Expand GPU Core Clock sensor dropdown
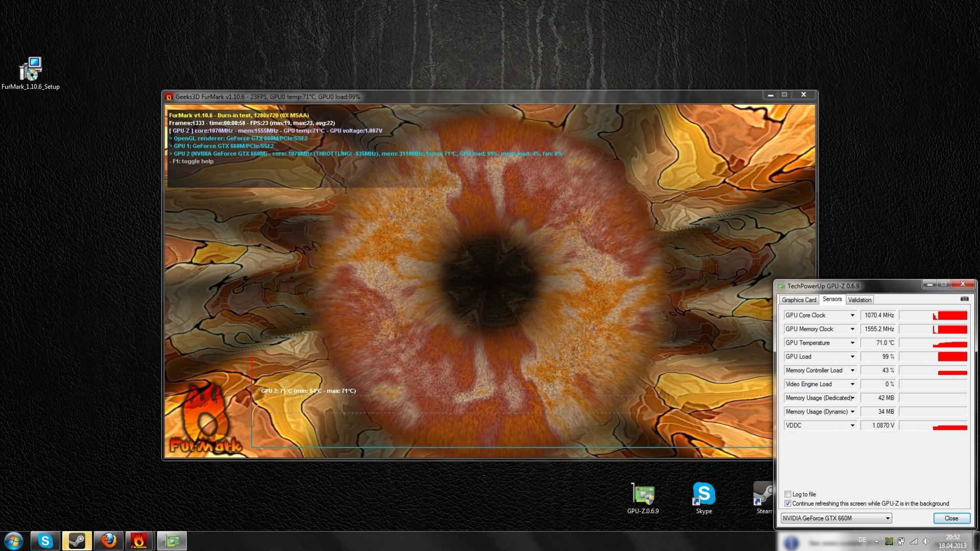This screenshot has width=980, height=551. click(852, 316)
